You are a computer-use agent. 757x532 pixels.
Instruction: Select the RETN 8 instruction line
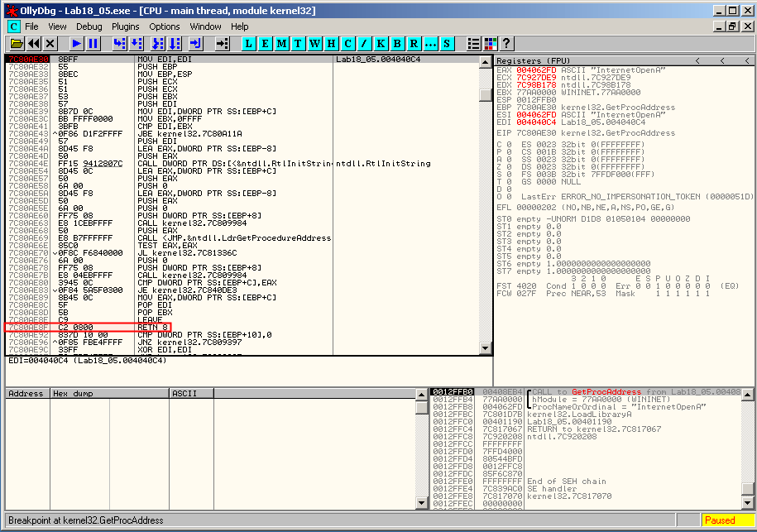(154, 328)
